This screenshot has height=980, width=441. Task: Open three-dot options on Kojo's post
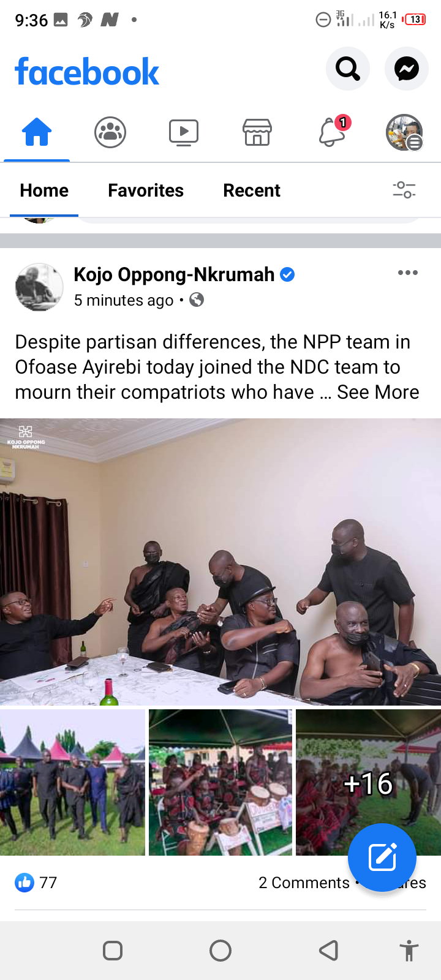[x=408, y=273]
